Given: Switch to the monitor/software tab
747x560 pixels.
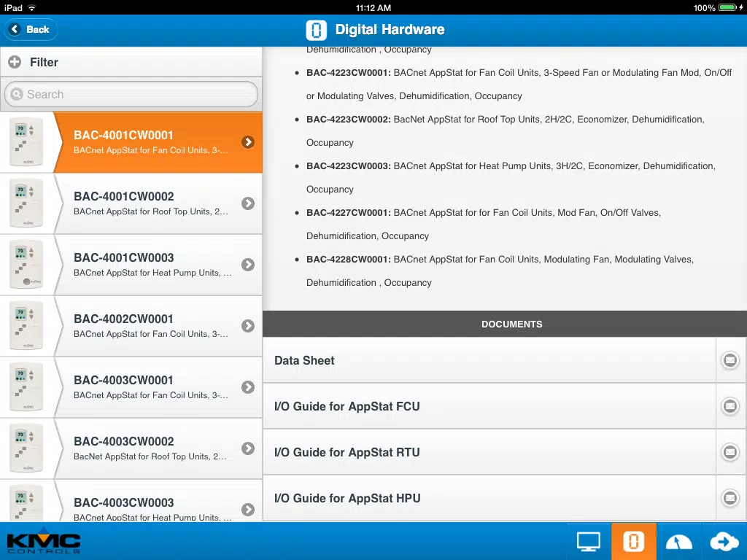Looking at the screenshot, I should pyautogui.click(x=589, y=542).
